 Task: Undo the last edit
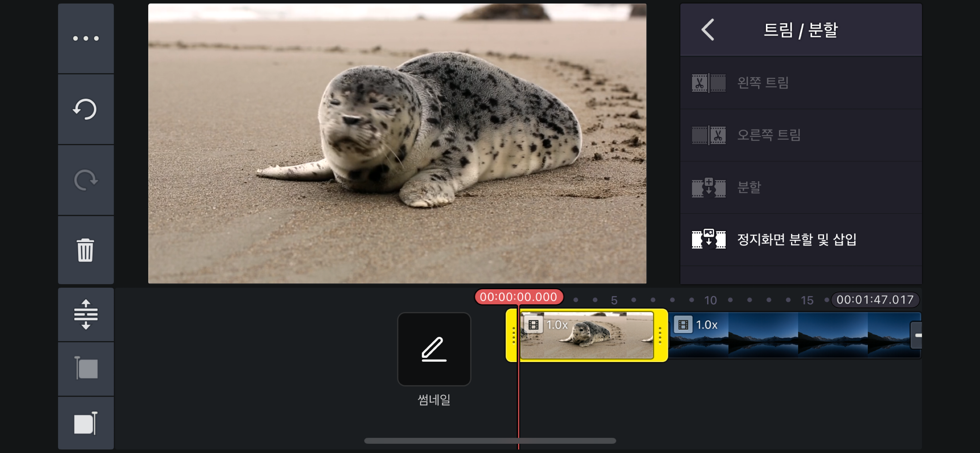(x=86, y=109)
